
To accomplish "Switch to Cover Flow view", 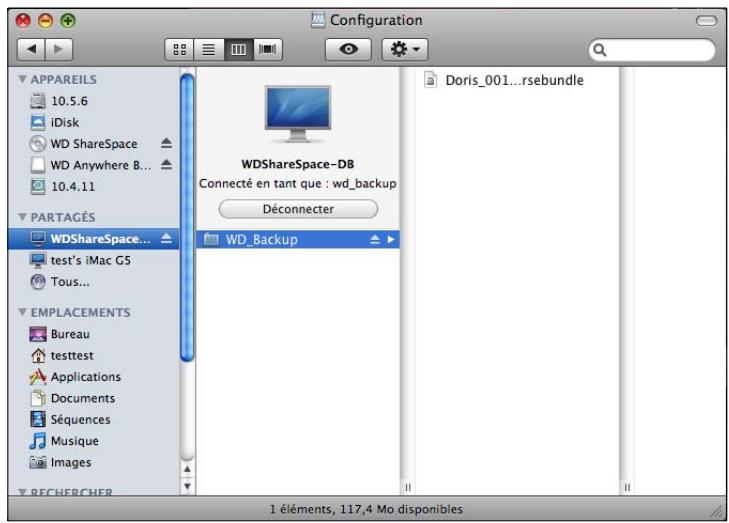I will [267, 49].
